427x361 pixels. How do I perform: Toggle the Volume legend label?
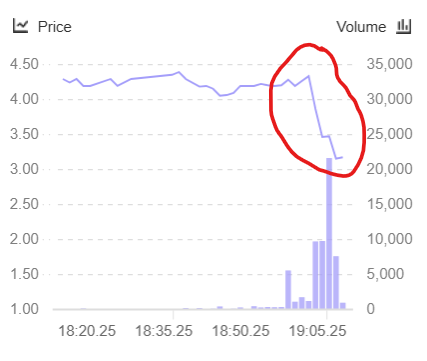click(x=361, y=27)
